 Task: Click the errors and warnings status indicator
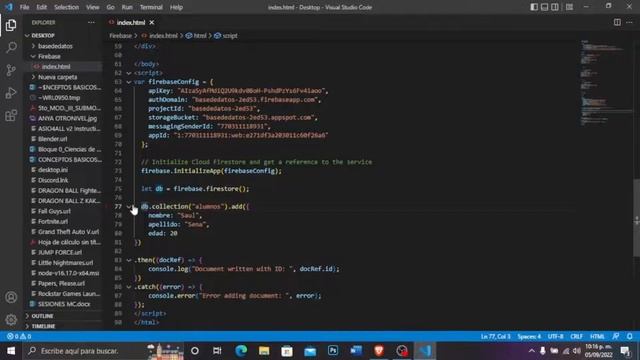coord(19,336)
